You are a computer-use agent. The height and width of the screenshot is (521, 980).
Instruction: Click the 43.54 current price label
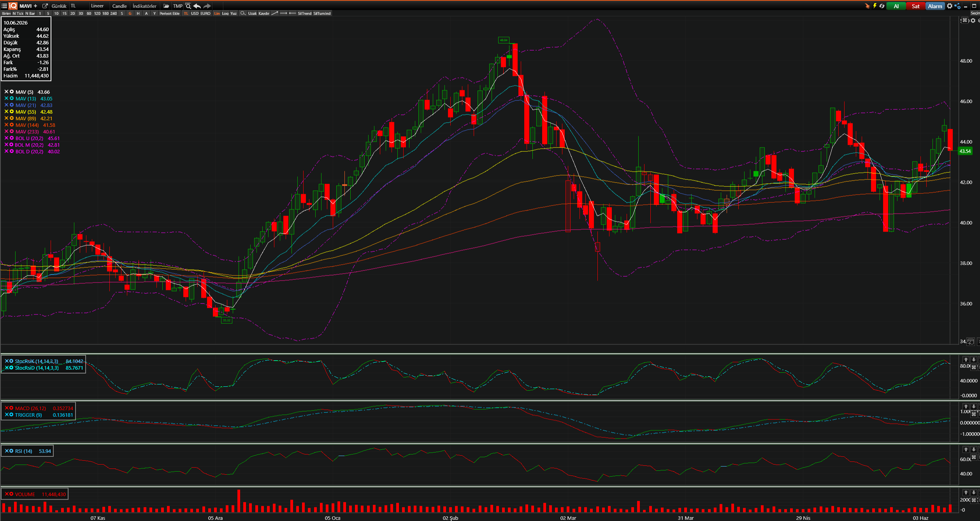[965, 151]
